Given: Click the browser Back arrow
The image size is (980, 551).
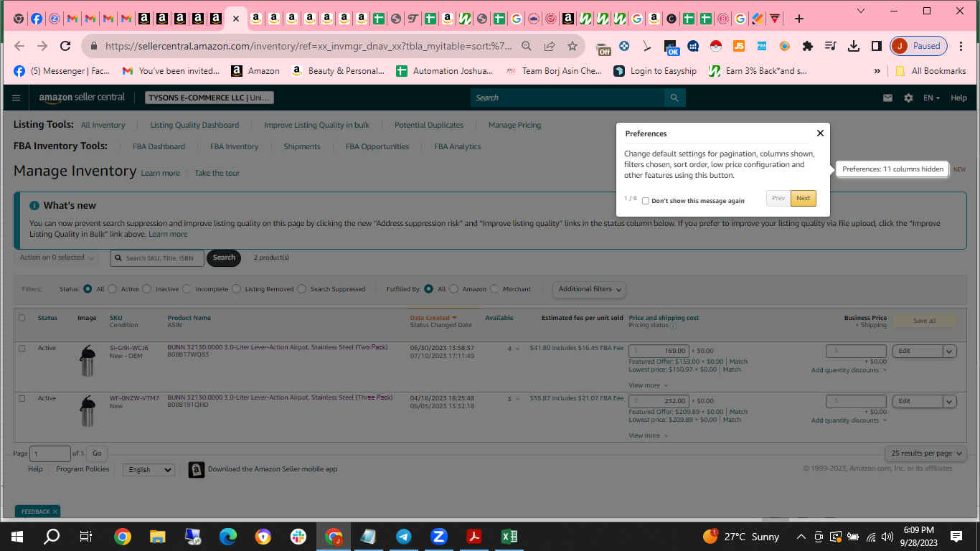Looking at the screenshot, I should [x=19, y=46].
